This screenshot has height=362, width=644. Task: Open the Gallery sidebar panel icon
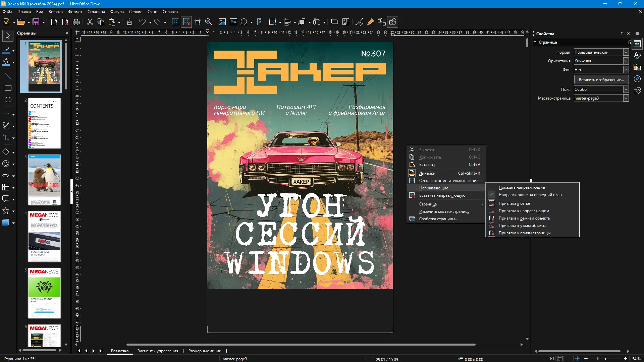click(x=637, y=67)
